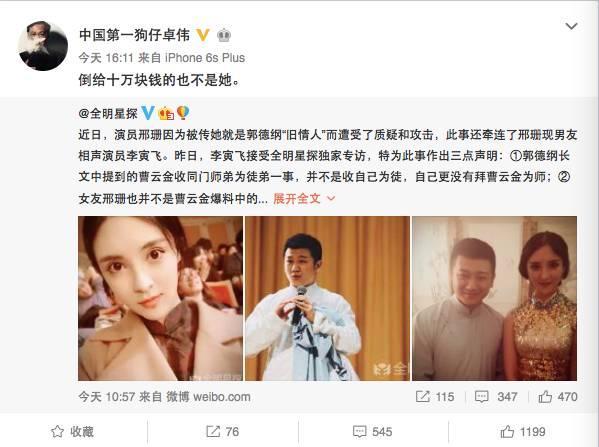View the middle photo of man with microphone
Viewport: 599px width, 447px height.
click(327, 298)
